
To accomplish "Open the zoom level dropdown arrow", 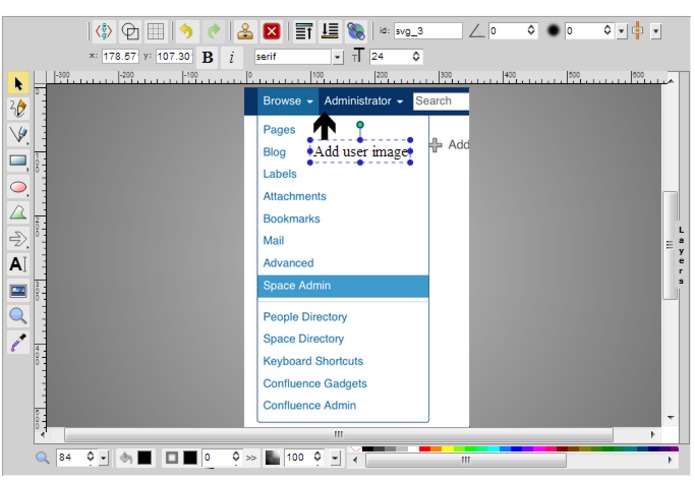I will point(103,458).
